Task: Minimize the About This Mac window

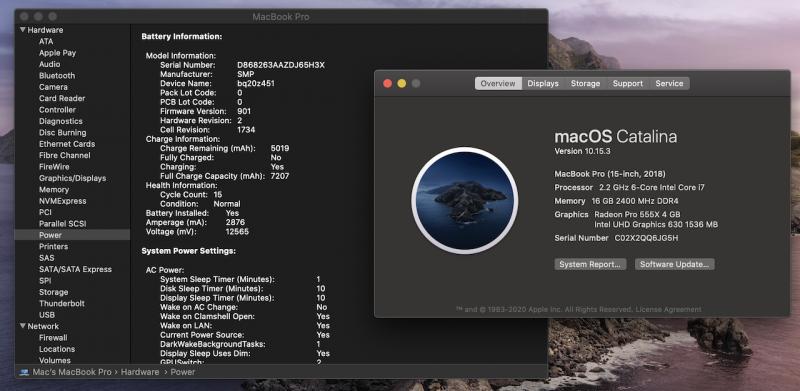Action: 402,83
